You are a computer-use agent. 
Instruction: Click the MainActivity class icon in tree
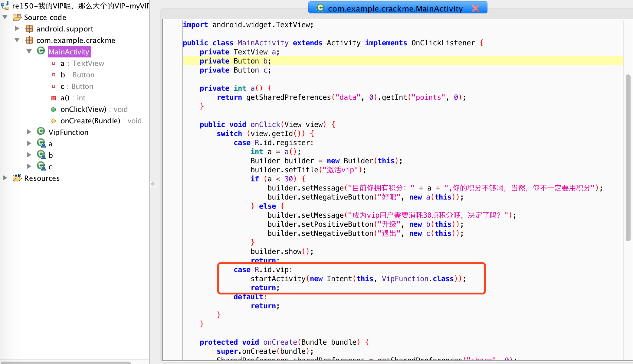(x=41, y=51)
